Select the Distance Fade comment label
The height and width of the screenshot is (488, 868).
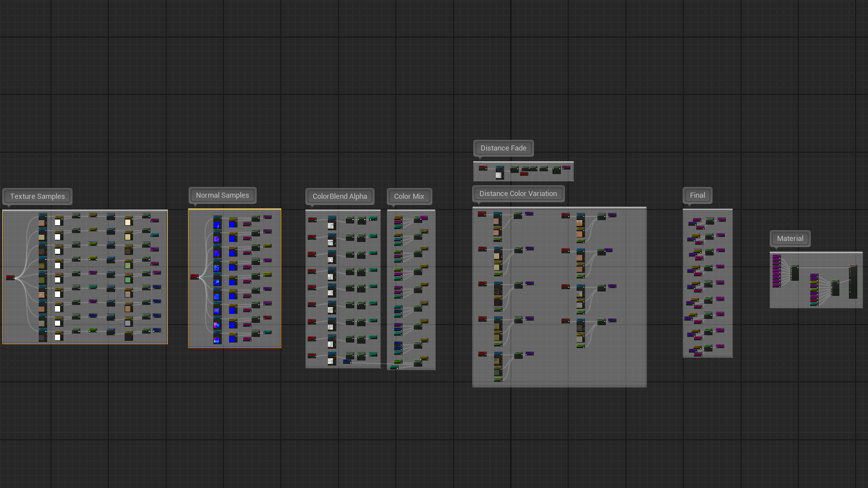(503, 148)
